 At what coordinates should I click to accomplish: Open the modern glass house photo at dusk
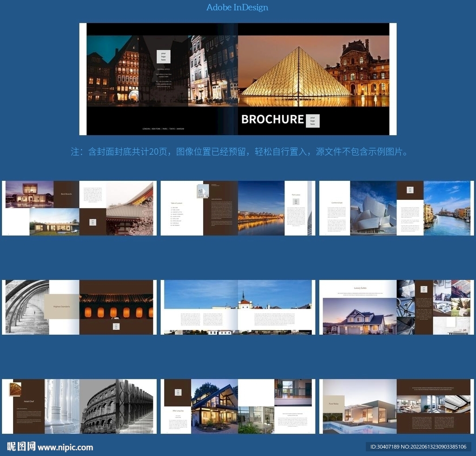29,194
